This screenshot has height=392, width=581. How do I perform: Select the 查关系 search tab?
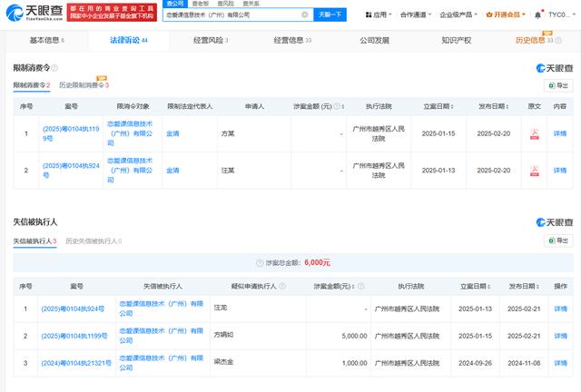coord(251,4)
